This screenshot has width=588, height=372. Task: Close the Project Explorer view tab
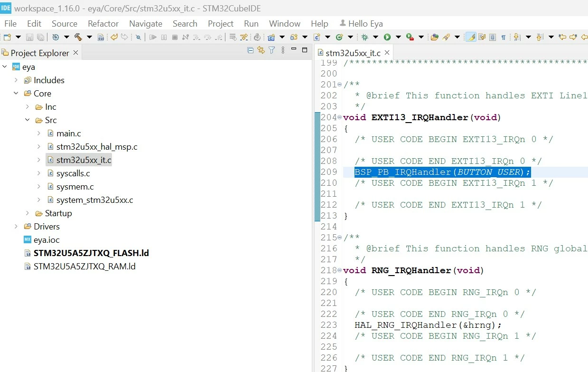tap(75, 53)
